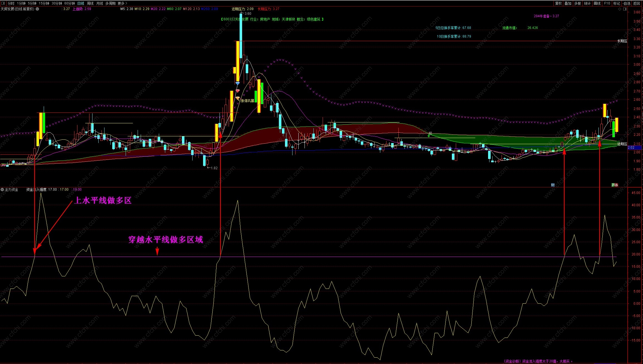Screen dimensions: 643x364
Task: Select the 60分钟 period tab
Action: coord(69,3)
